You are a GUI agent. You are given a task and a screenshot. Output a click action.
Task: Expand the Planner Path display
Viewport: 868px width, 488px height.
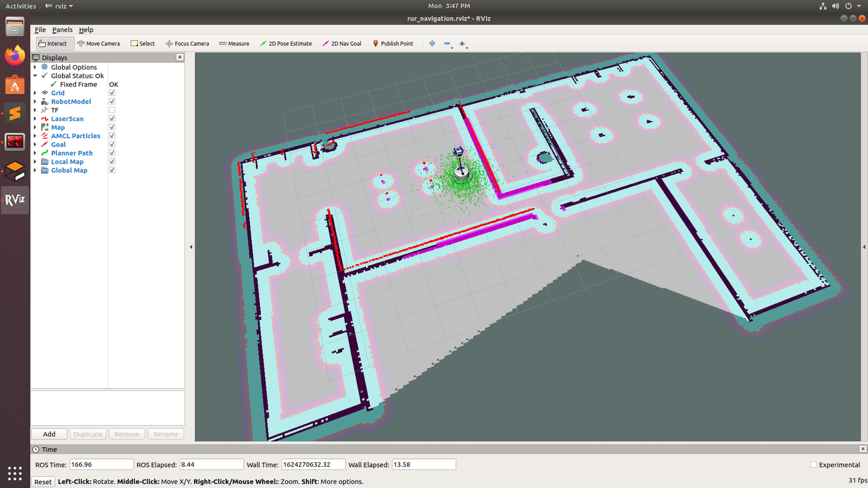click(35, 153)
